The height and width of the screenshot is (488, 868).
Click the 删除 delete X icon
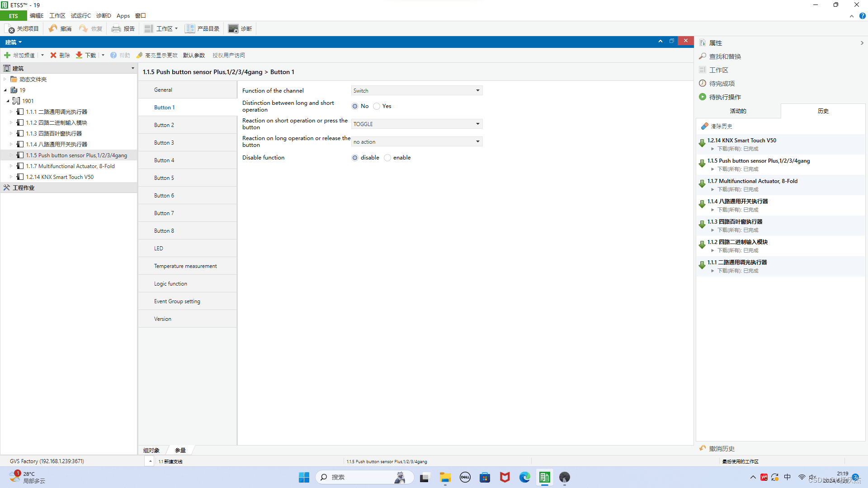[x=53, y=55]
